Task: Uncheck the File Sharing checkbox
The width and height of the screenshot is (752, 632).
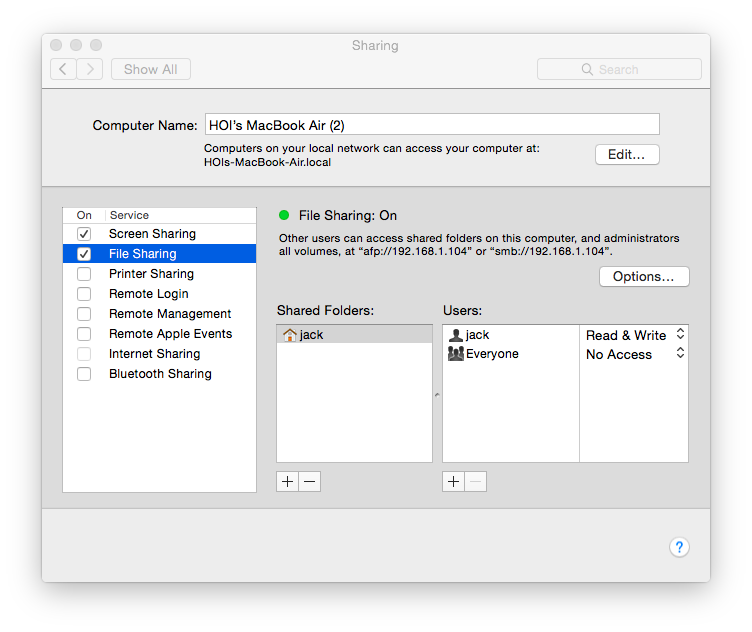Action: coord(84,254)
